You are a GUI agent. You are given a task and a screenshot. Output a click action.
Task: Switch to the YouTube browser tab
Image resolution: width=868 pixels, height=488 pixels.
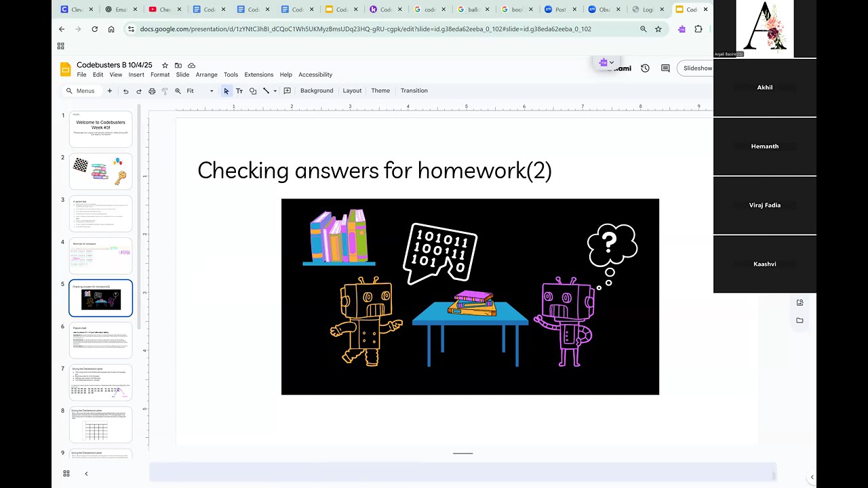point(160,9)
